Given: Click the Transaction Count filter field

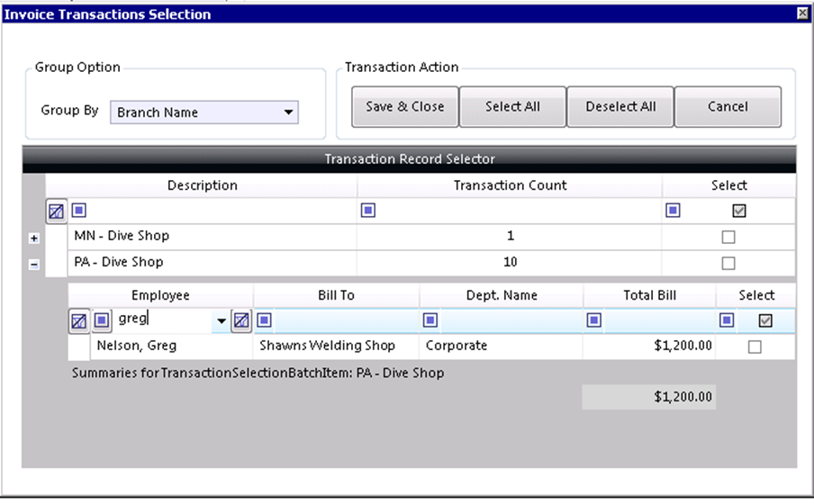Looking at the screenshot, I should [x=519, y=211].
